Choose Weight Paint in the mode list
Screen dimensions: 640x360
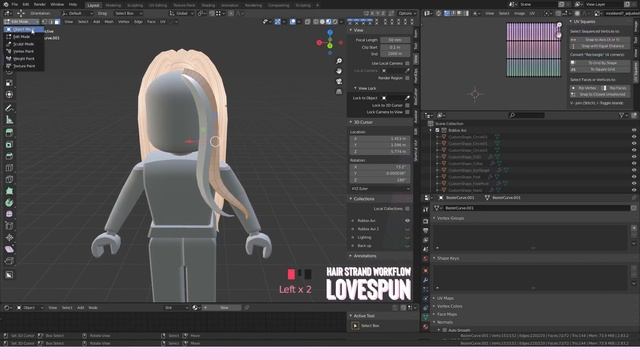23,59
